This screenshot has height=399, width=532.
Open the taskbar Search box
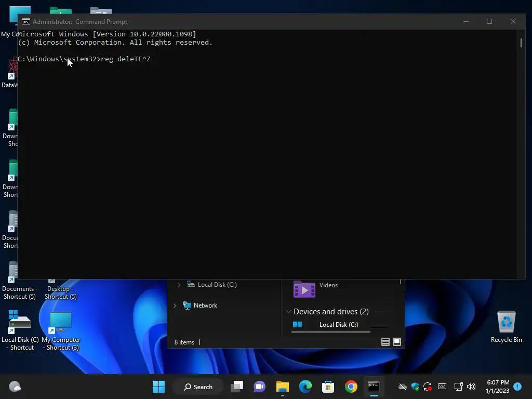tap(198, 387)
